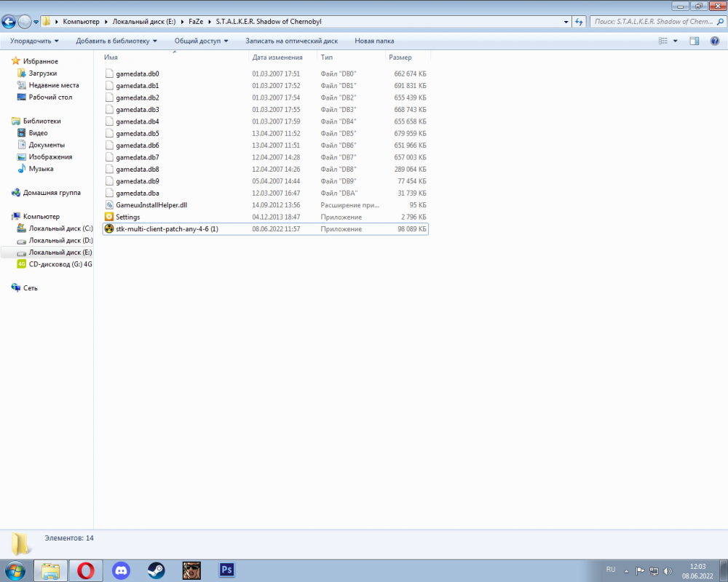Select file gamedata.db8
The image size is (728, 582).
(137, 169)
